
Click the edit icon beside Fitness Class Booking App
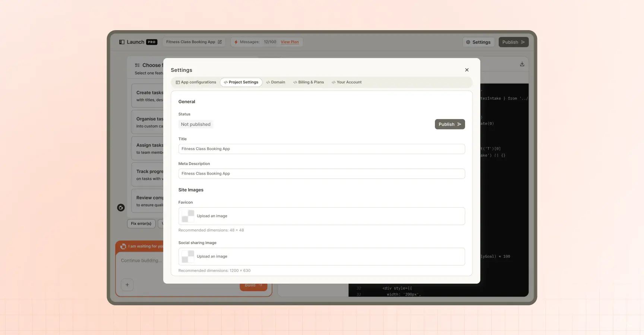[220, 42]
